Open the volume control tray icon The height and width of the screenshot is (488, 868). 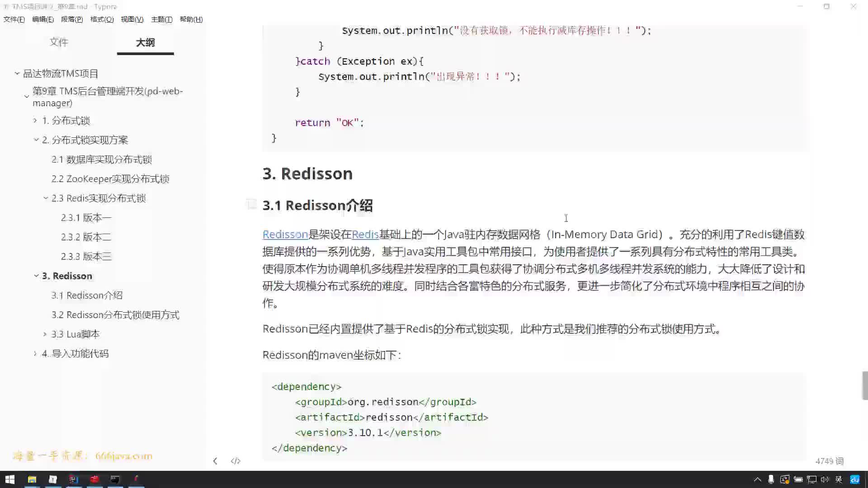click(825, 479)
